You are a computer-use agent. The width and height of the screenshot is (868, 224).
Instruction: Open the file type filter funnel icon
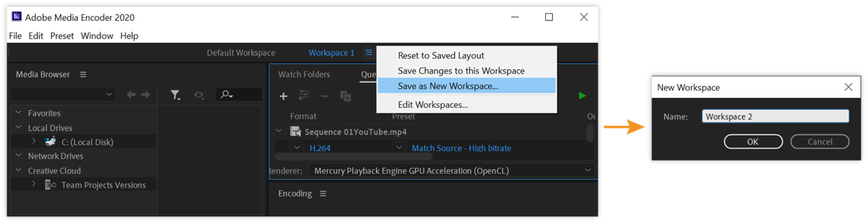(175, 95)
